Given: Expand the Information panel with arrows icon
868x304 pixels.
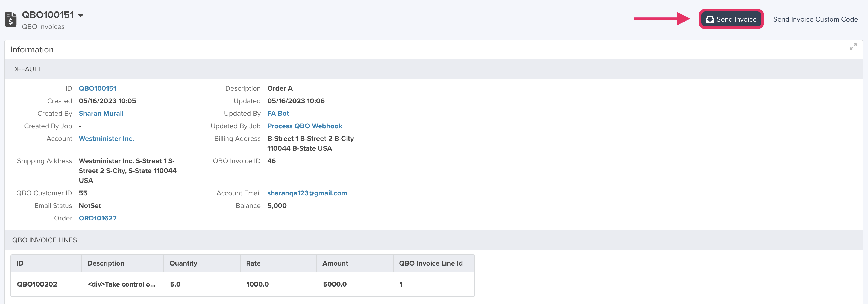Looking at the screenshot, I should pos(853,47).
